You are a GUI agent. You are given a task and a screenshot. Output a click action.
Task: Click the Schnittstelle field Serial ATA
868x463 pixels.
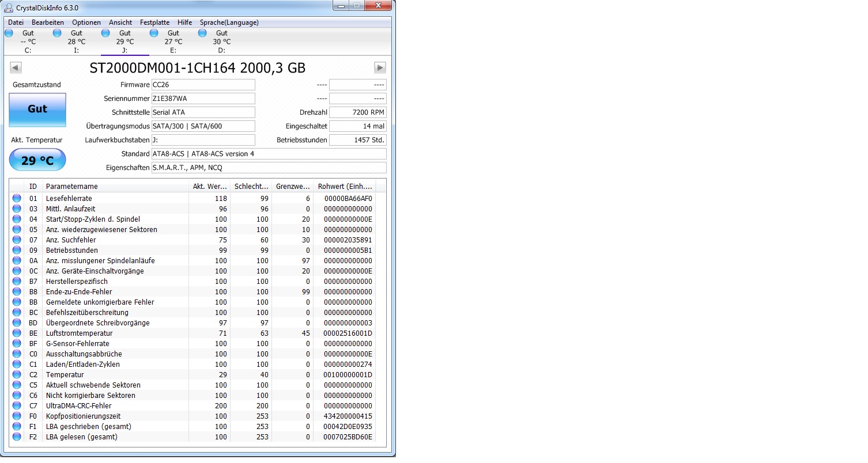coord(203,112)
